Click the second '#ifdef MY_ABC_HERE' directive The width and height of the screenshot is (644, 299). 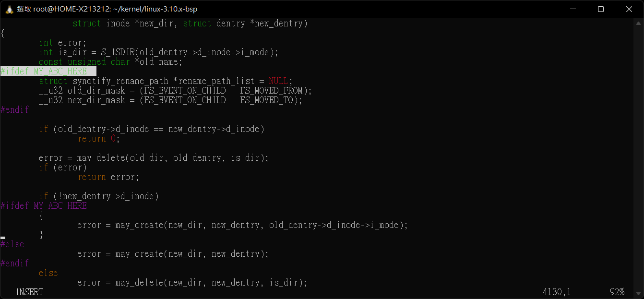click(43, 206)
